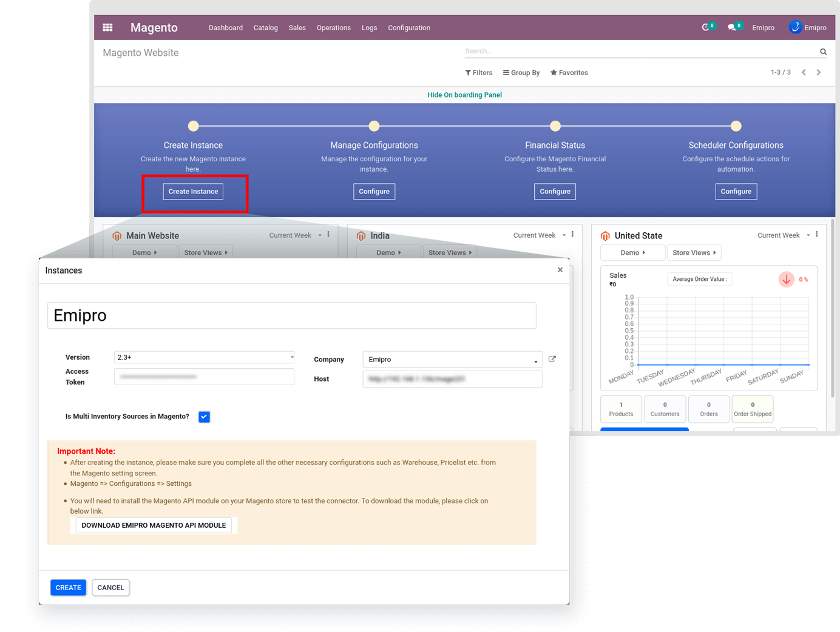This screenshot has width=840, height=632.
Task: Click the search magnifier icon
Action: coord(823,52)
